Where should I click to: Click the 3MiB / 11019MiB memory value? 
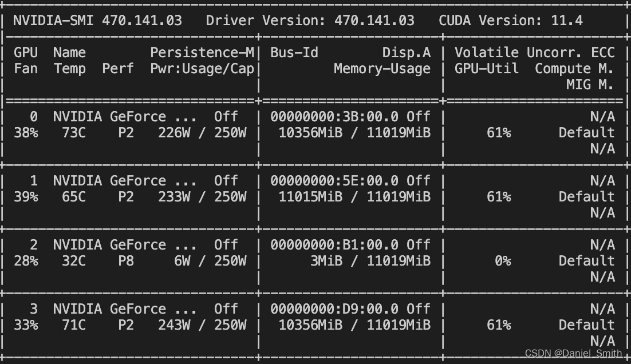coord(370,261)
